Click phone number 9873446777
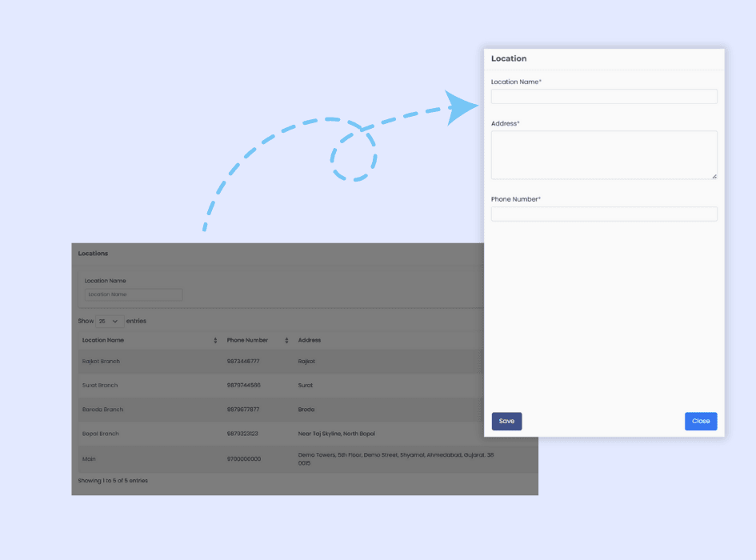 (243, 362)
